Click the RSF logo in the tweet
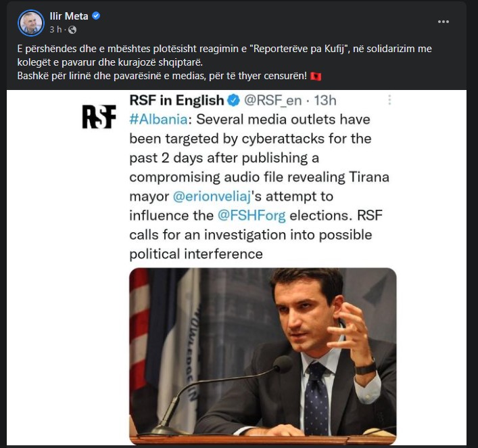Viewport: 478px width, 448px height. point(99,116)
